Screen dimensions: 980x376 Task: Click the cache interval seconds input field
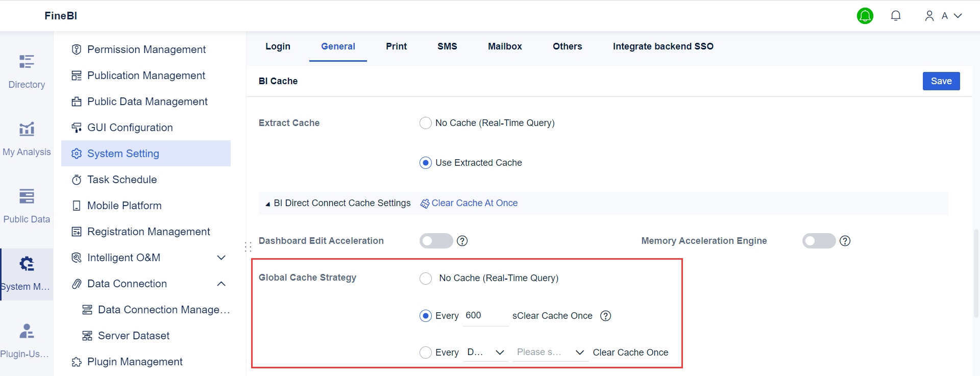click(x=485, y=316)
